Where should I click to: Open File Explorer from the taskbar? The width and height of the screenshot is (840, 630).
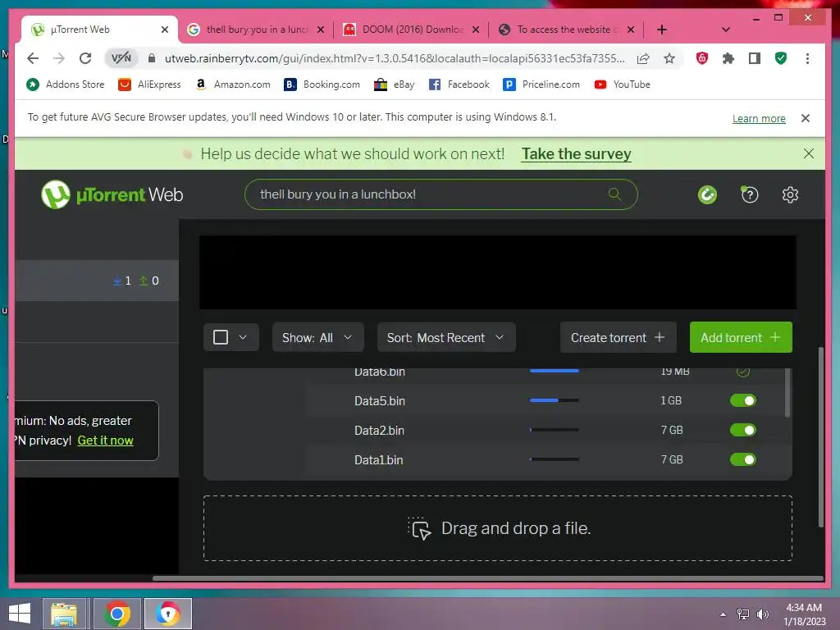[x=64, y=614]
